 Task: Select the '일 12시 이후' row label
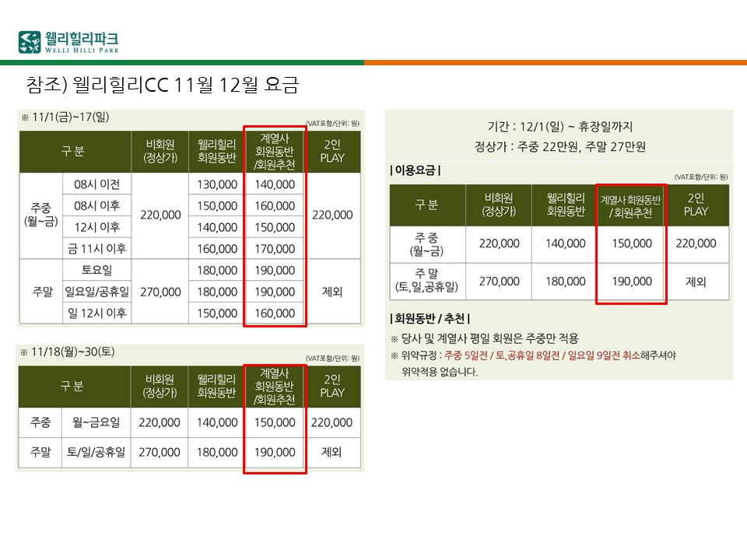pos(96,313)
